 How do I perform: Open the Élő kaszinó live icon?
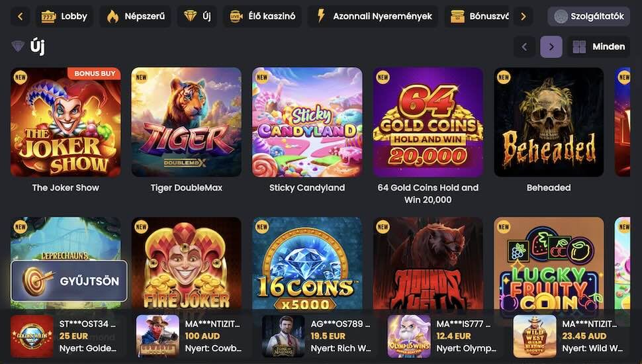236,17
